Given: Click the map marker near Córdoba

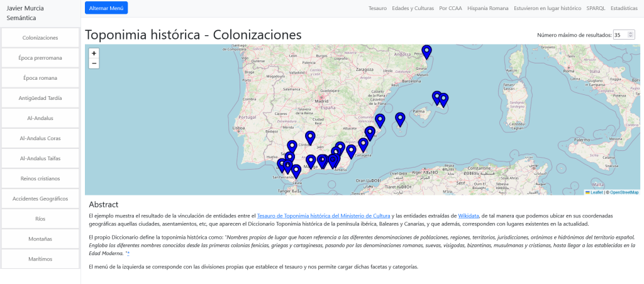Looking at the screenshot, I should coord(310,137).
